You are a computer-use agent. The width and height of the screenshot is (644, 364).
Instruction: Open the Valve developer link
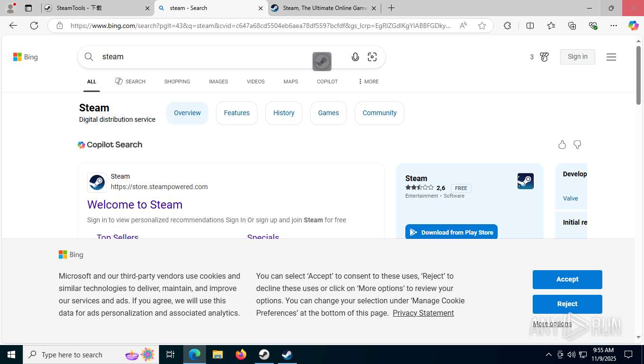570,199
